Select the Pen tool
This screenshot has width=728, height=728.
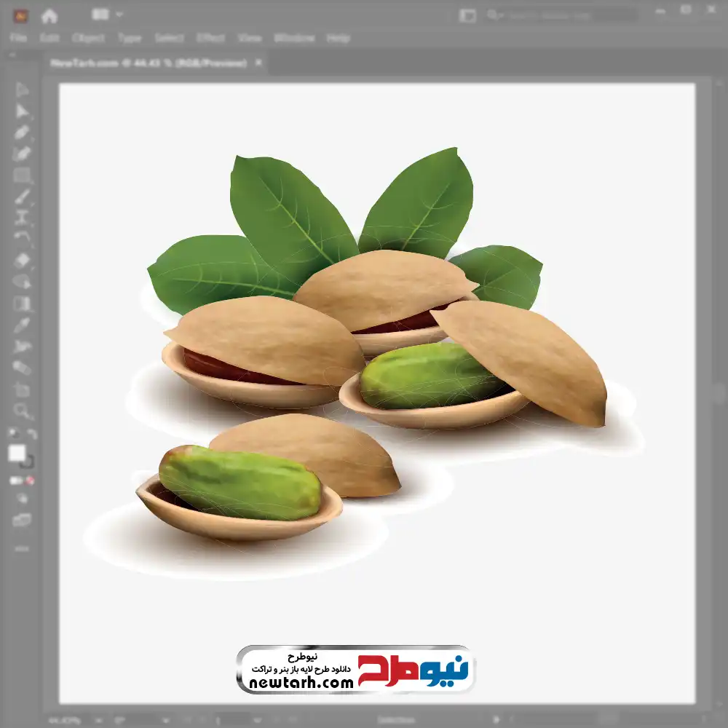click(x=22, y=132)
